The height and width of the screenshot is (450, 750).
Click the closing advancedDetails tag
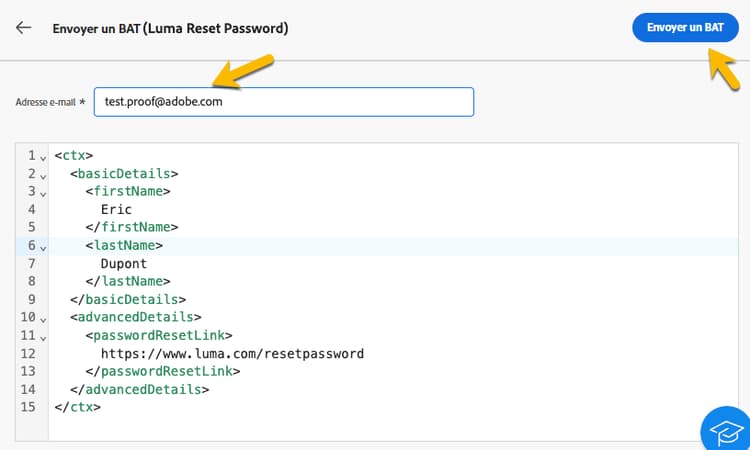(x=140, y=390)
